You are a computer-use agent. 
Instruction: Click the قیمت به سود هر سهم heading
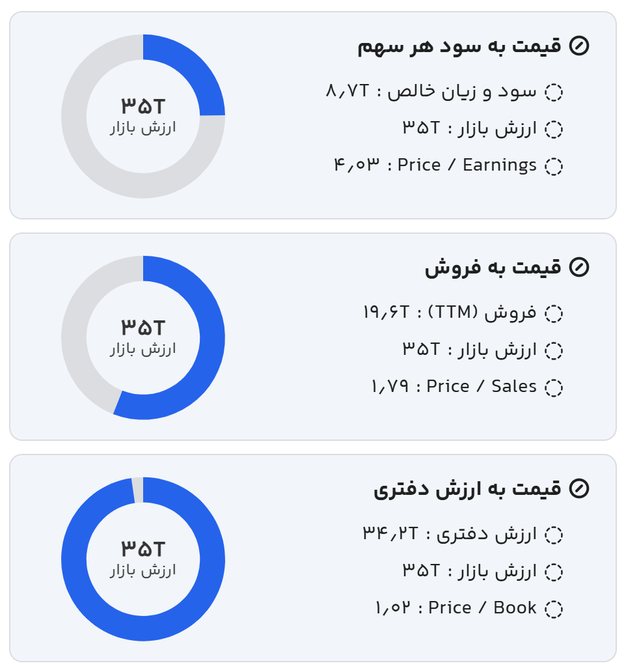point(459,46)
